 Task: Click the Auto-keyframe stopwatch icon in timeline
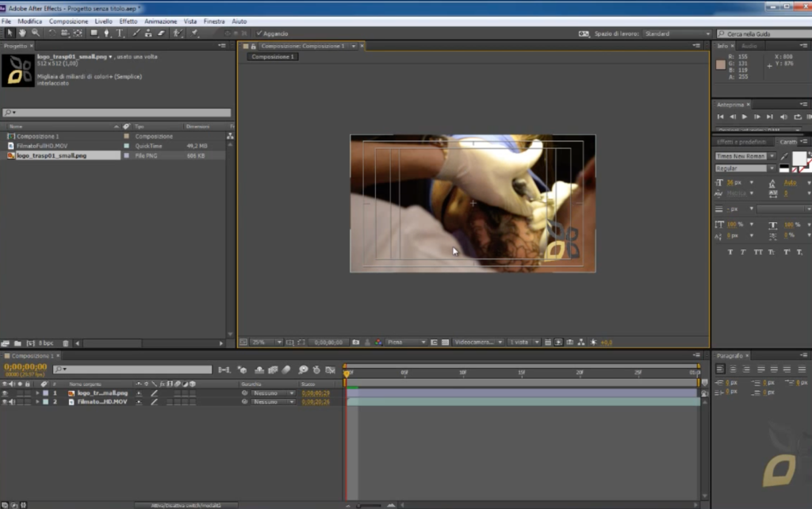tap(316, 369)
